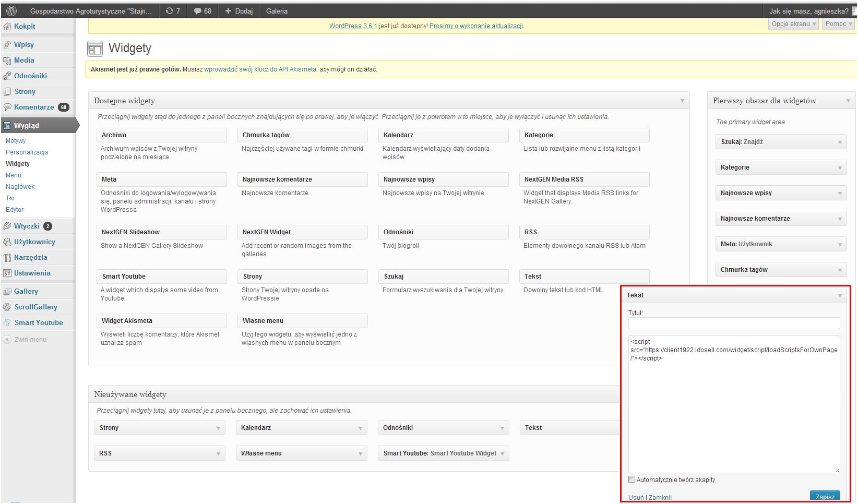Click the Wtyczki plug icon
858x504 pixels.
pyautogui.click(x=7, y=226)
